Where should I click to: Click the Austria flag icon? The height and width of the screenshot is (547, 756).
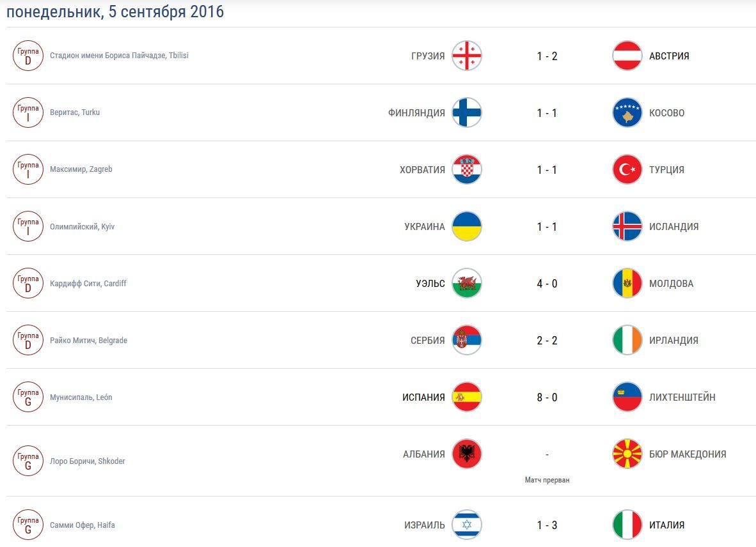click(627, 56)
